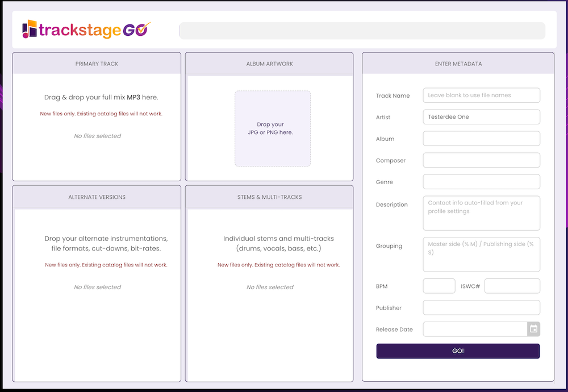
Task: Click the PRIMARY TRACK panel header
Action: tap(97, 64)
